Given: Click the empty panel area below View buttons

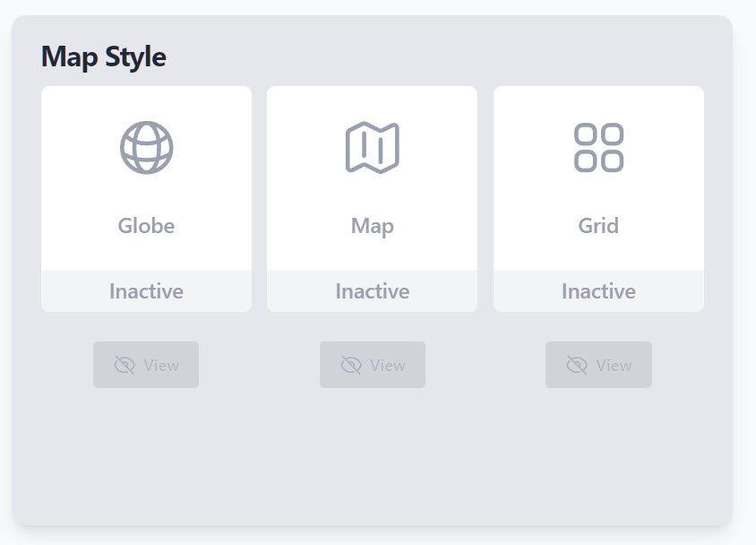Looking at the screenshot, I should coord(373,457).
